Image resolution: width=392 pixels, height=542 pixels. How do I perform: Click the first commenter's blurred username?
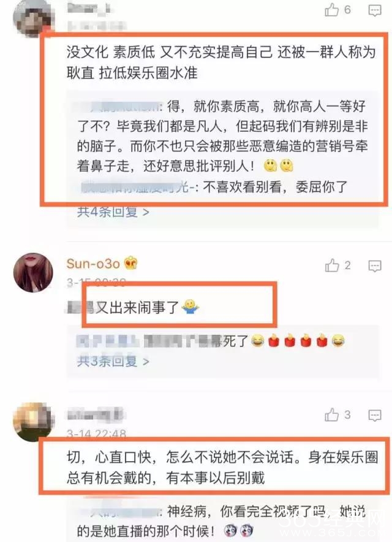(89, 9)
